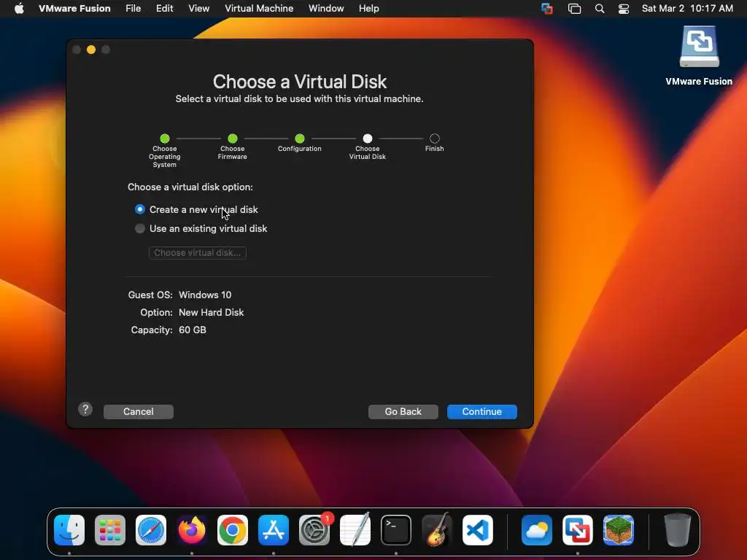Open Spotlight search in menu bar
Viewport: 747px width, 560px height.
[x=600, y=9]
